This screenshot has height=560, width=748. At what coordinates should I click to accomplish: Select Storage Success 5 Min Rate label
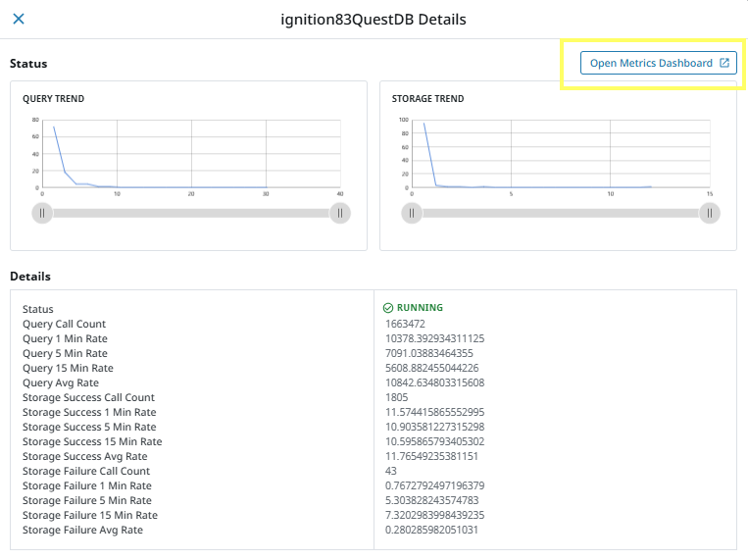(x=89, y=428)
